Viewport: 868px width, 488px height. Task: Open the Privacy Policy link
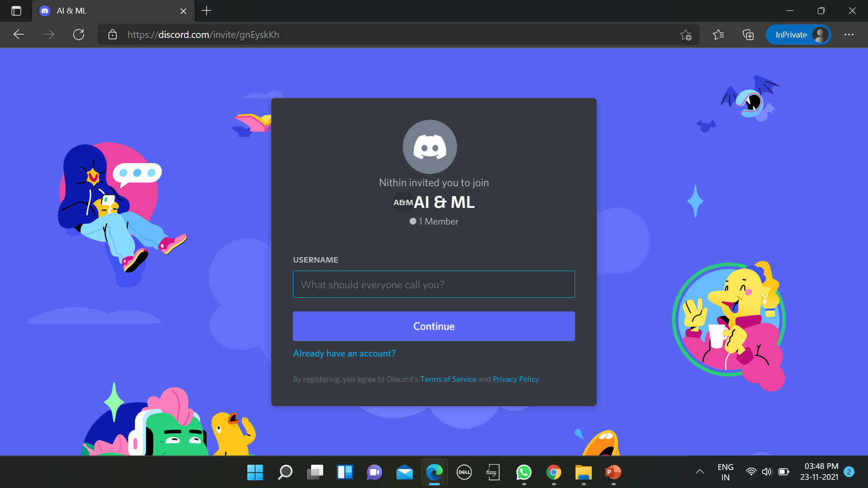(515, 379)
